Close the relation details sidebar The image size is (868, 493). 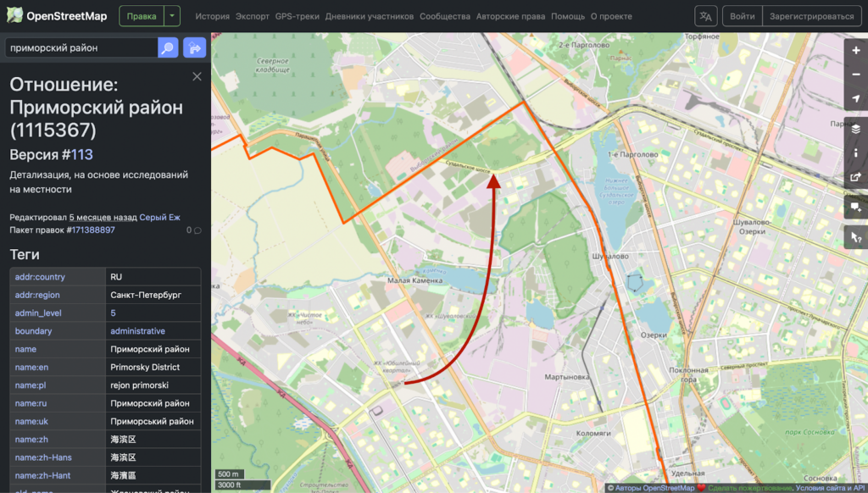(197, 77)
